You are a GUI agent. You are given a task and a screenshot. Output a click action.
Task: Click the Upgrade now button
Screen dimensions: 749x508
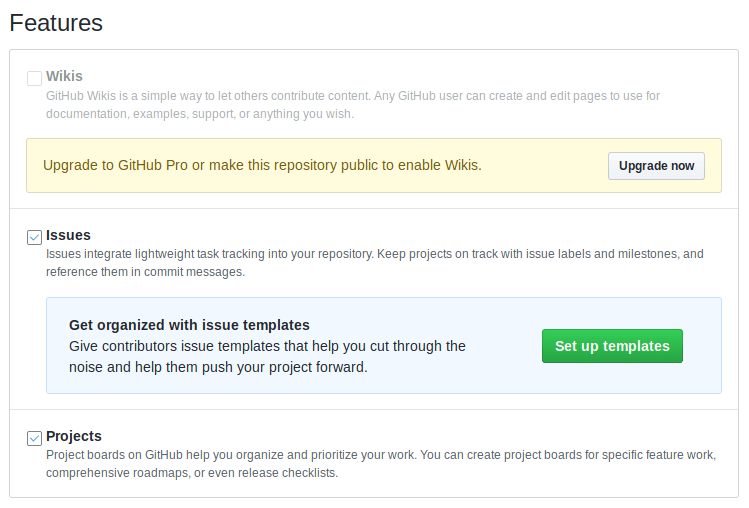pyautogui.click(x=656, y=166)
